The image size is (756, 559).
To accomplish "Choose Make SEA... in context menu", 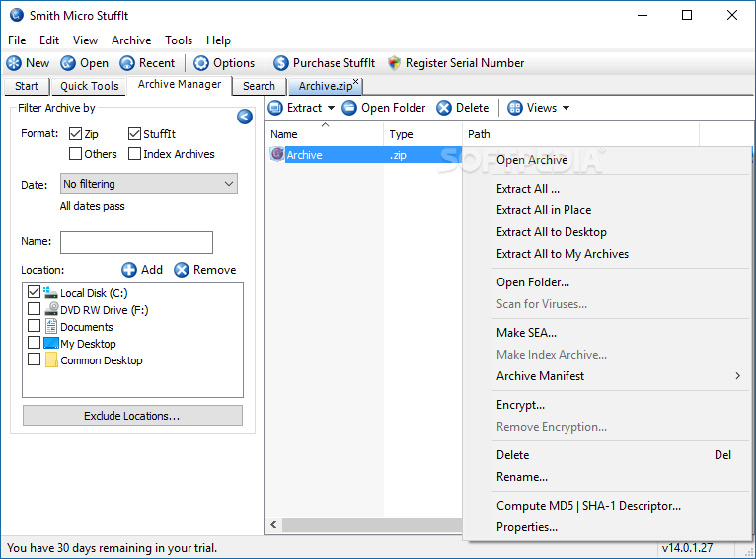I will pos(607,333).
